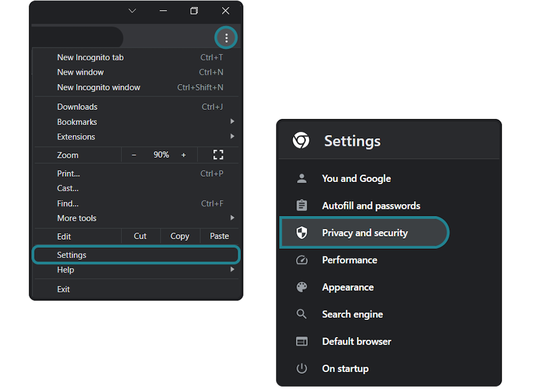Select Settings from the menu
539x392 pixels.
(72, 255)
